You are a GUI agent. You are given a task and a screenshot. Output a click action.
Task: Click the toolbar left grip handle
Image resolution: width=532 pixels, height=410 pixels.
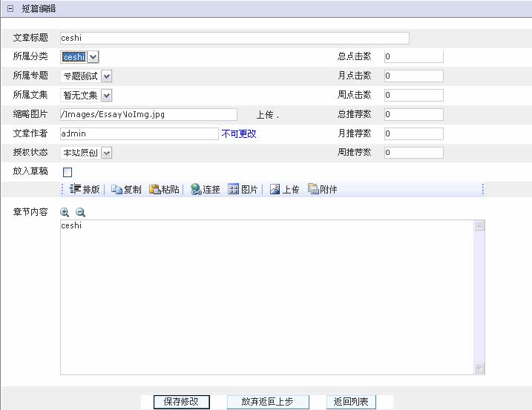[62, 189]
